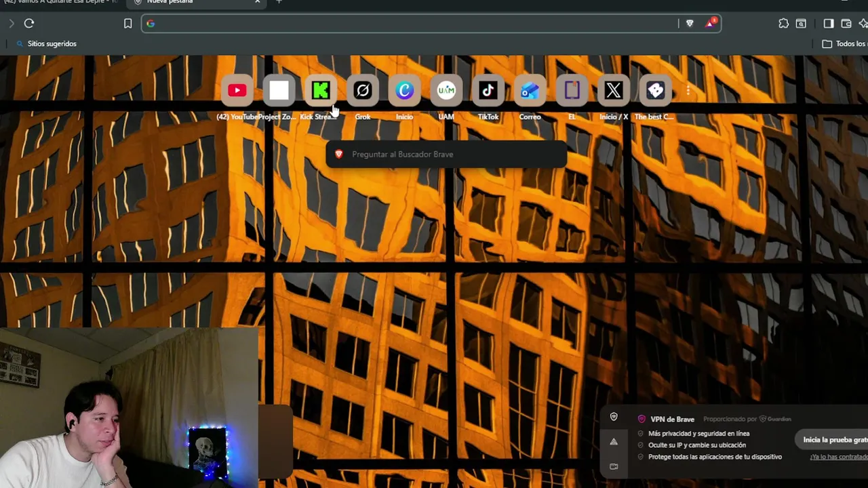Click the ¿Ya lo has contratado? link
This screenshot has height=488, width=868.
pyautogui.click(x=839, y=457)
